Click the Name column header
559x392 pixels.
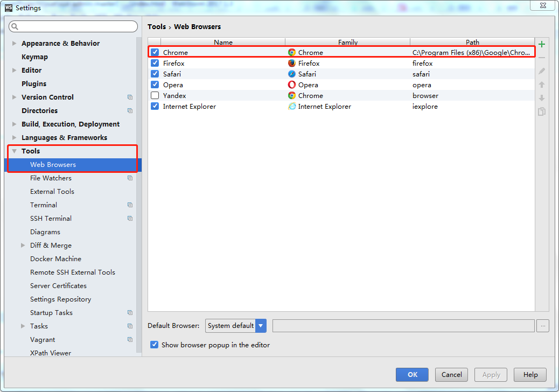point(223,42)
